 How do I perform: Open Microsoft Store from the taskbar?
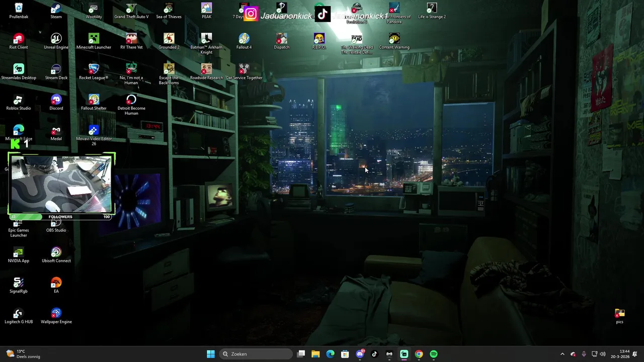coord(345,354)
